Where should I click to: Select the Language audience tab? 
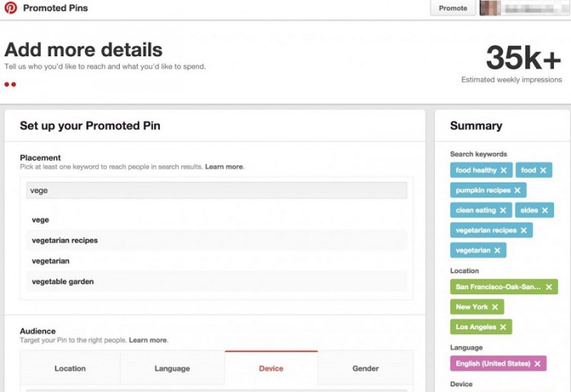(172, 368)
